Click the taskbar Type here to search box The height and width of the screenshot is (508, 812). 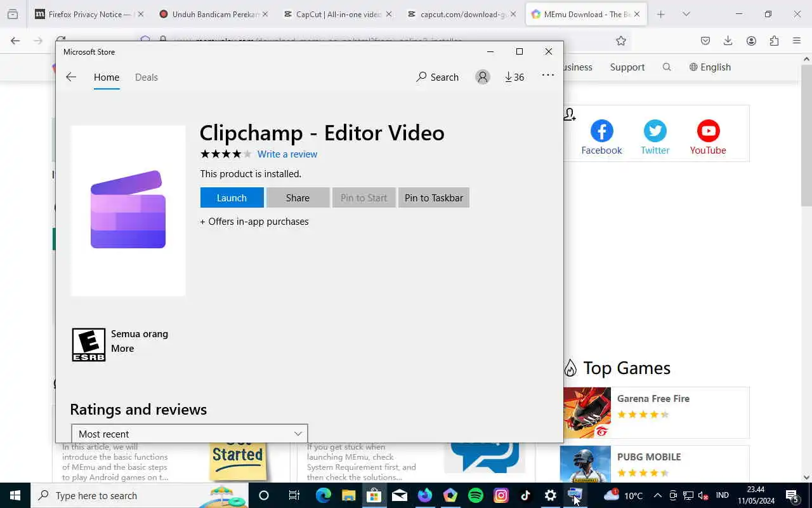[x=140, y=495]
